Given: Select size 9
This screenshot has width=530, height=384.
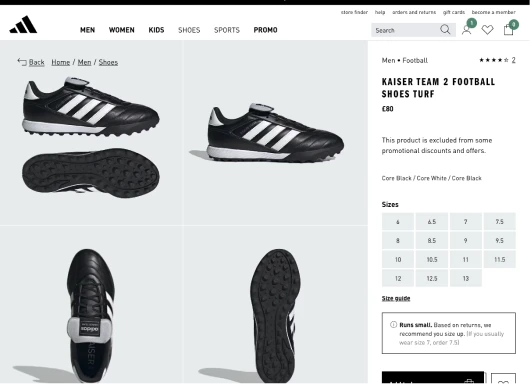Looking at the screenshot, I should pyautogui.click(x=466, y=241).
